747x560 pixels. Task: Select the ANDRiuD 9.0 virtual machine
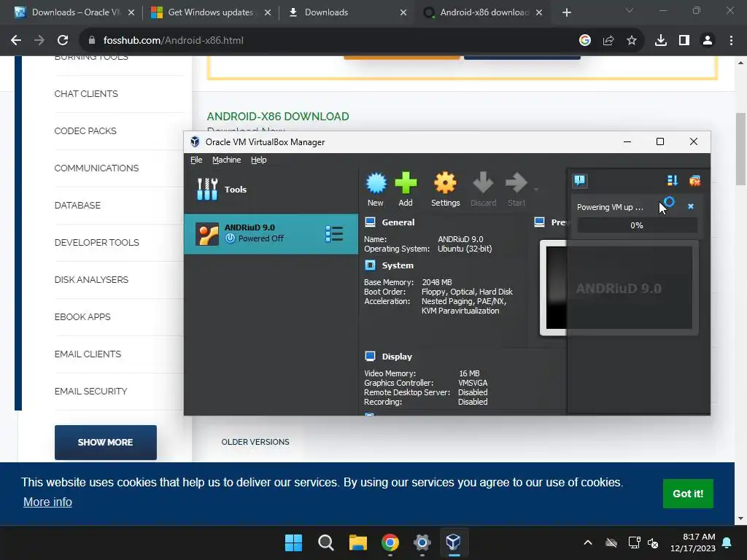(x=271, y=234)
